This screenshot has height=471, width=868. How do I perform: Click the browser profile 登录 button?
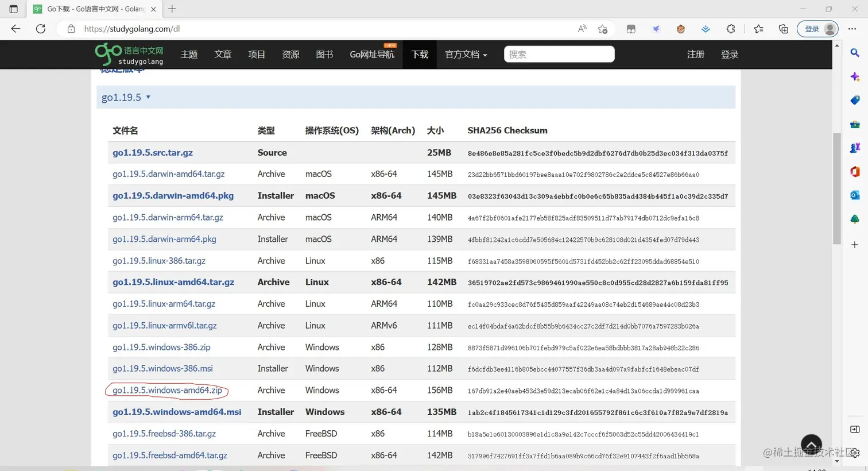click(817, 29)
